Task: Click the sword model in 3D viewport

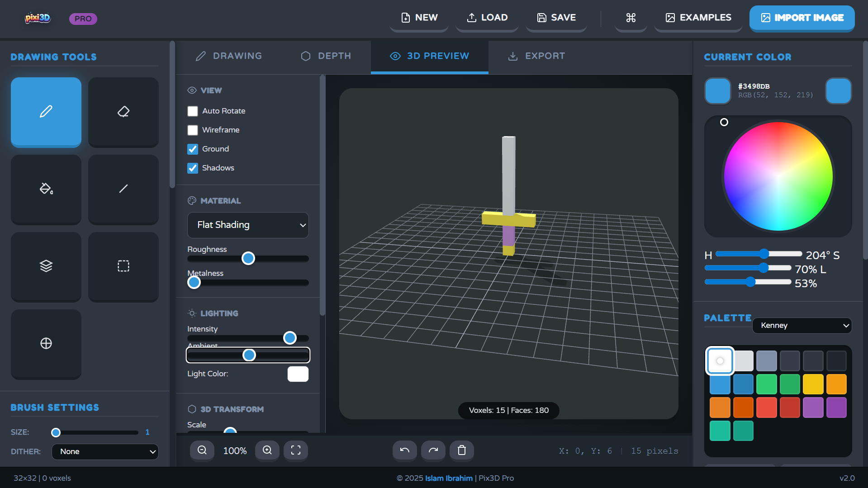Action: pos(509,195)
